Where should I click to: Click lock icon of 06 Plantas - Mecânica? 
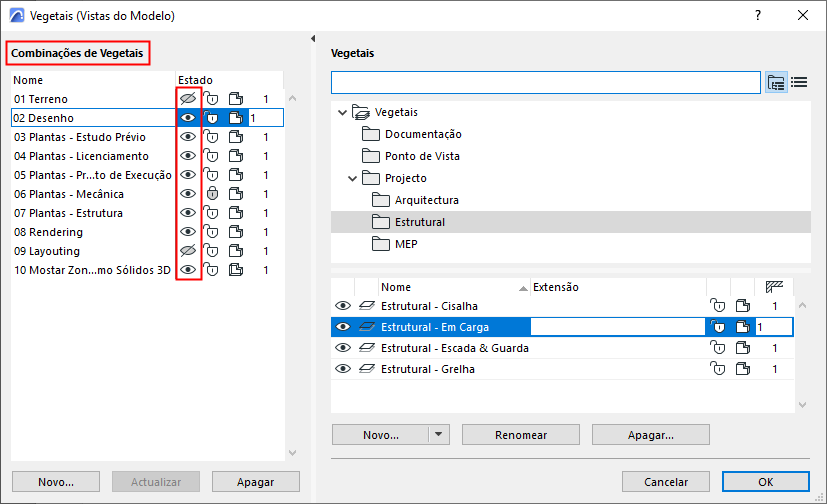211,194
